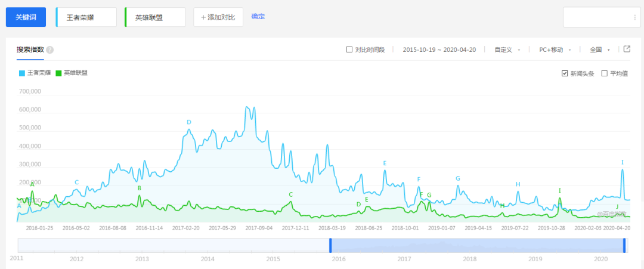Click green news marker B on the chart
Screen dimensions: 644x269
140,188
